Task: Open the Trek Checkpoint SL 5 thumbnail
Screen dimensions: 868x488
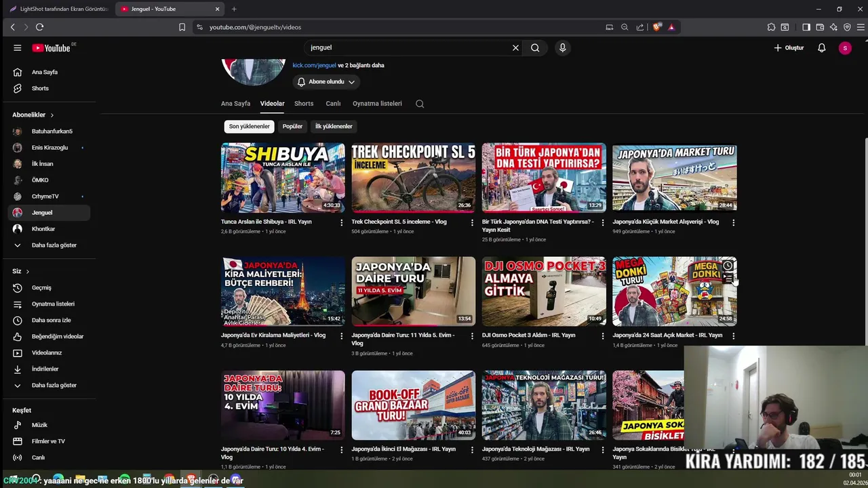Action: (414, 178)
